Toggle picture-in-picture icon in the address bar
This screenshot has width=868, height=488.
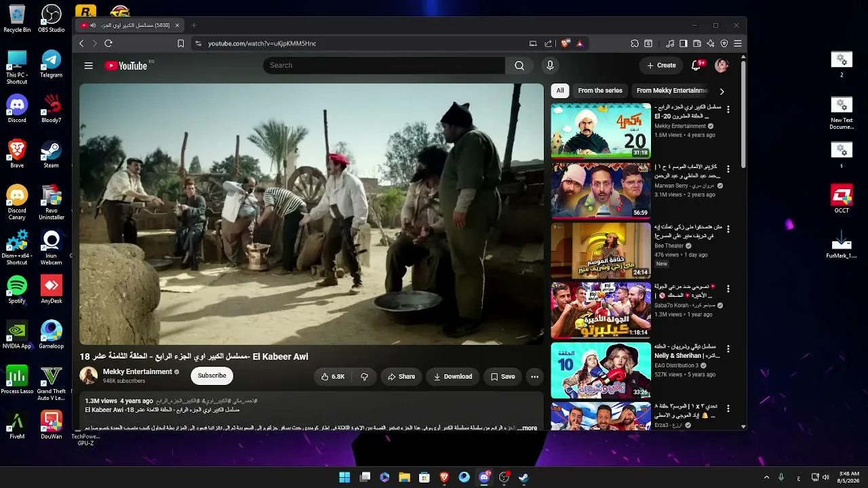(533, 43)
